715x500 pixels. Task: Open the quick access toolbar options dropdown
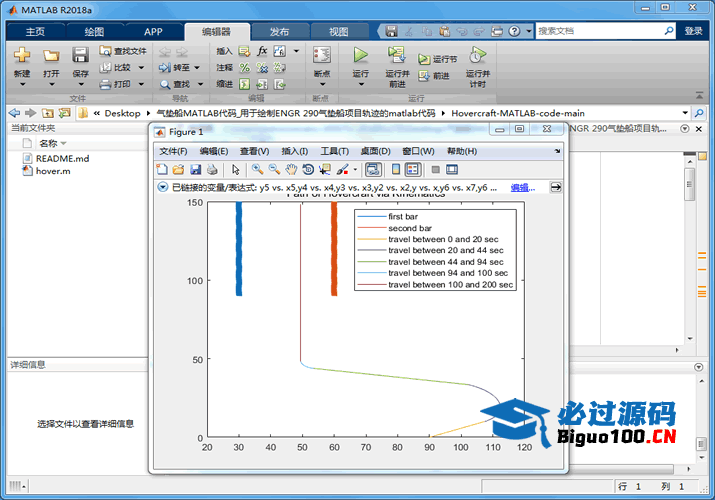tap(528, 31)
